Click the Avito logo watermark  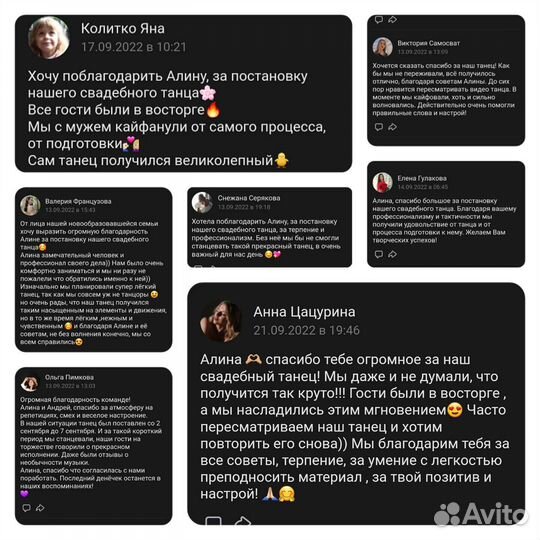point(481,515)
